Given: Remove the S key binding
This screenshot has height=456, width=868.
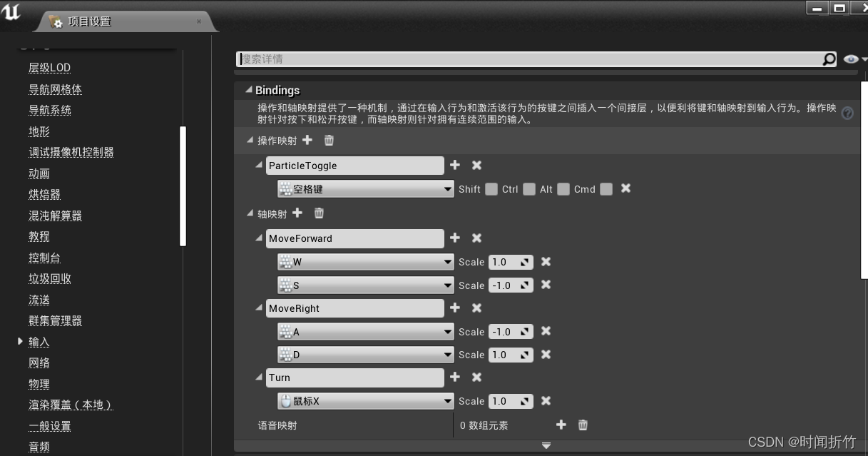Looking at the screenshot, I should click(546, 285).
